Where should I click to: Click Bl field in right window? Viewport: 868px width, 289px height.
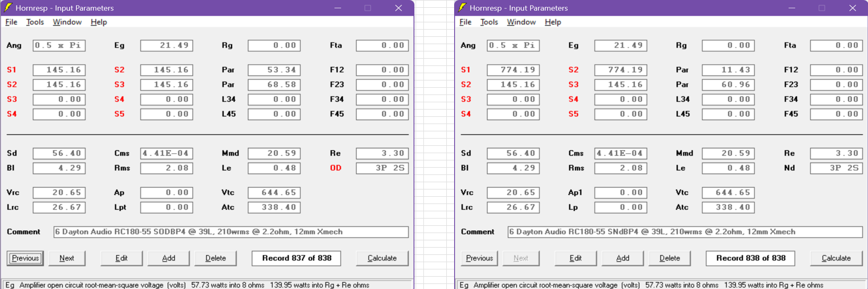click(513, 168)
